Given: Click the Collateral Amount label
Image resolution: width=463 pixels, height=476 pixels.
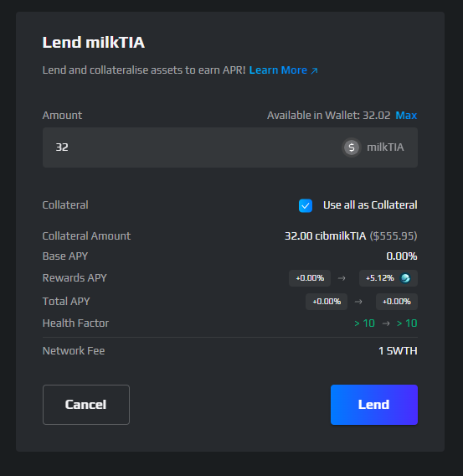Looking at the screenshot, I should tap(86, 235).
